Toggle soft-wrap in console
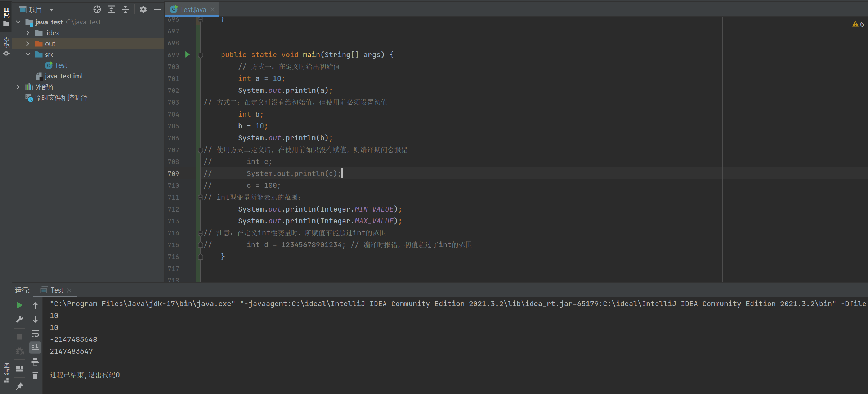Image resolution: width=868 pixels, height=394 pixels. pos(35,334)
